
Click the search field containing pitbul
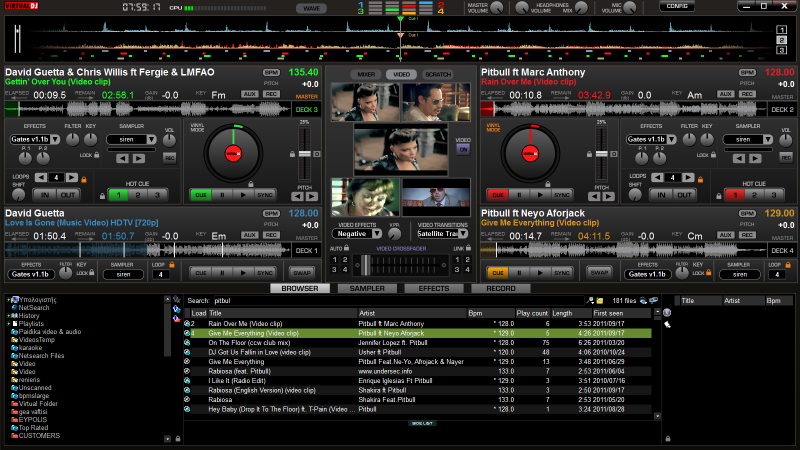click(398, 301)
